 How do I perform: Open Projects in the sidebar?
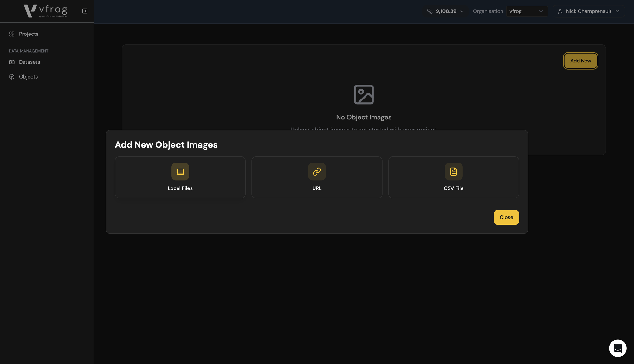tap(29, 34)
